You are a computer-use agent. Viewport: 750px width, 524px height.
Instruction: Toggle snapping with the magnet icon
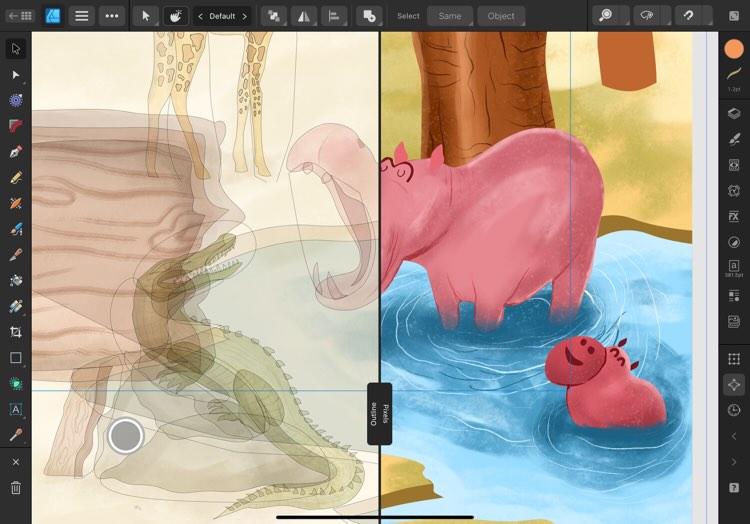point(688,16)
